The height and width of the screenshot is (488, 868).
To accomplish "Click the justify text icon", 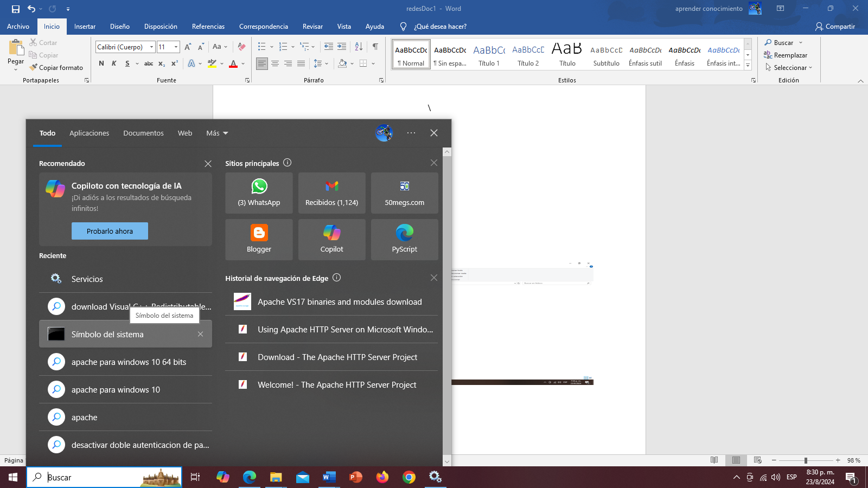I will pyautogui.click(x=301, y=63).
